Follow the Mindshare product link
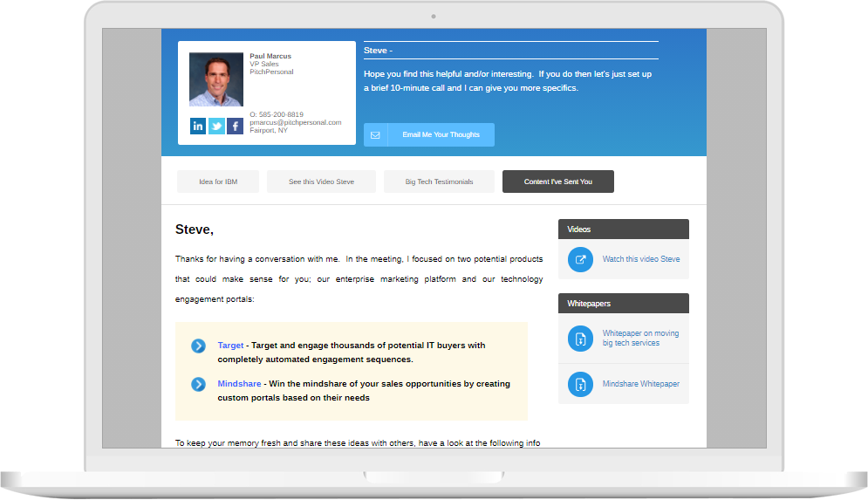 [239, 384]
